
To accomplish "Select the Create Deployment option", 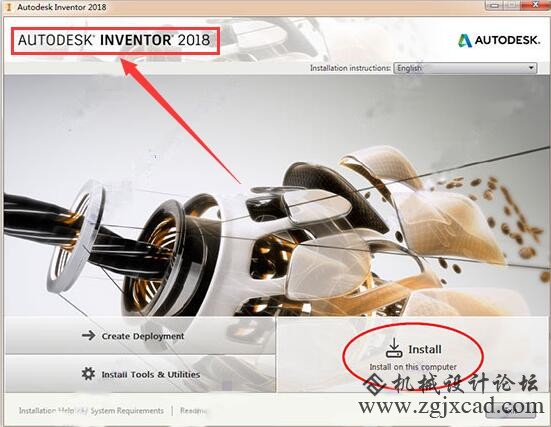I will [x=140, y=336].
